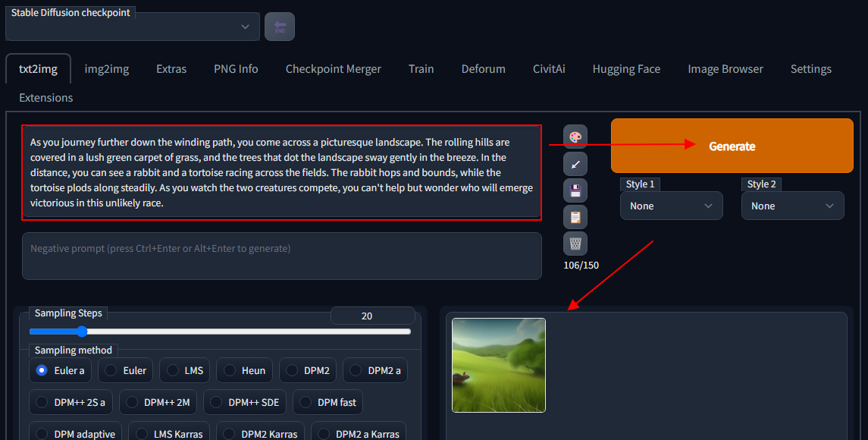Click the floppy disk save style icon
Screen dimensions: 868x440
(x=575, y=190)
